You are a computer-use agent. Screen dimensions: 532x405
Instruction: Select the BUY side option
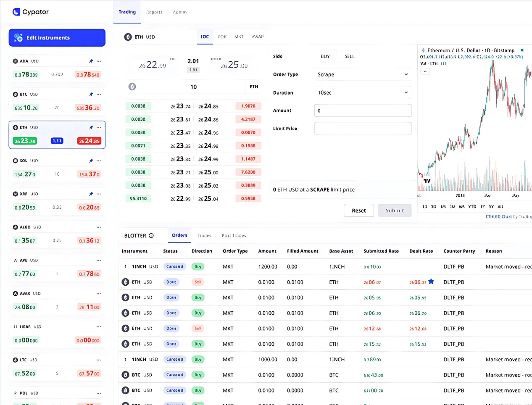click(325, 56)
